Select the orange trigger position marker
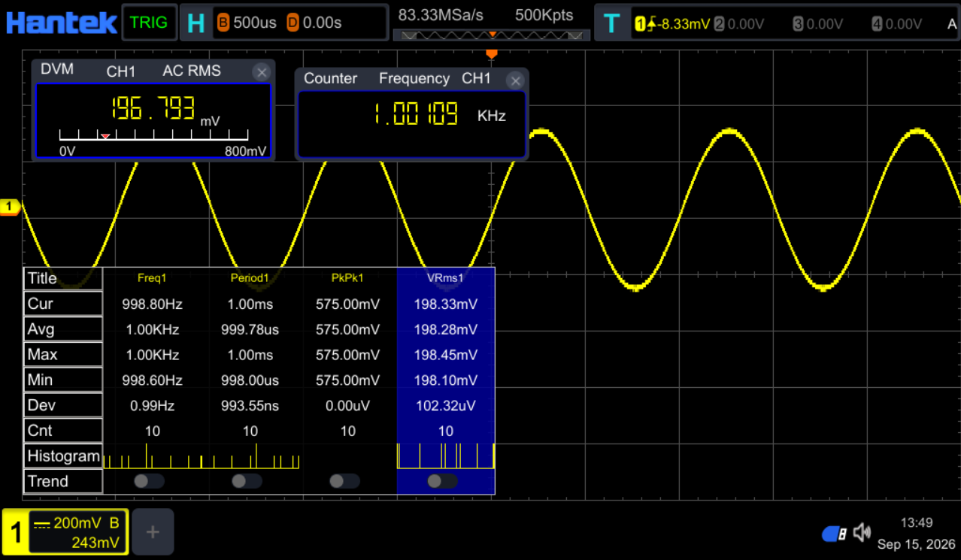This screenshot has width=961, height=560. (x=492, y=53)
